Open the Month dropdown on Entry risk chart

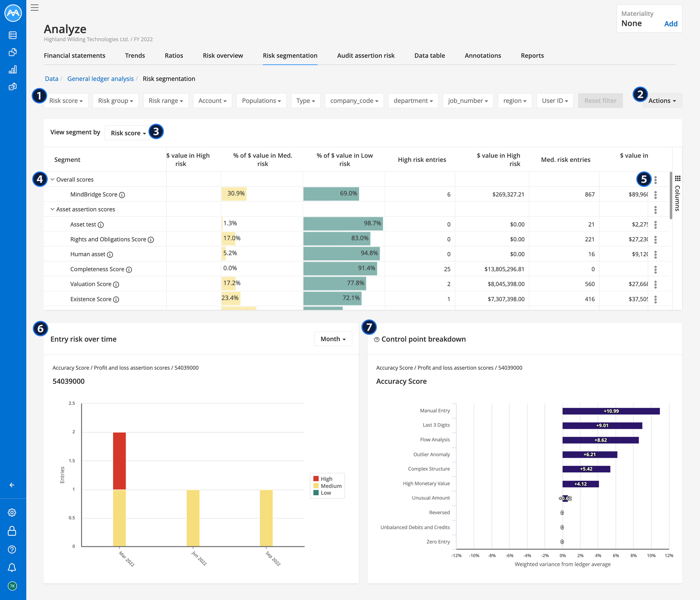click(332, 339)
